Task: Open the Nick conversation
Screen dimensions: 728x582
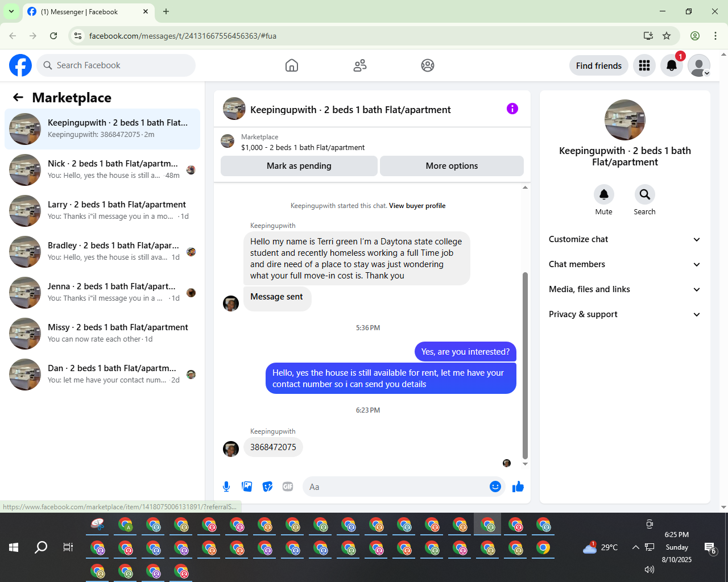Action: pyautogui.click(x=102, y=170)
